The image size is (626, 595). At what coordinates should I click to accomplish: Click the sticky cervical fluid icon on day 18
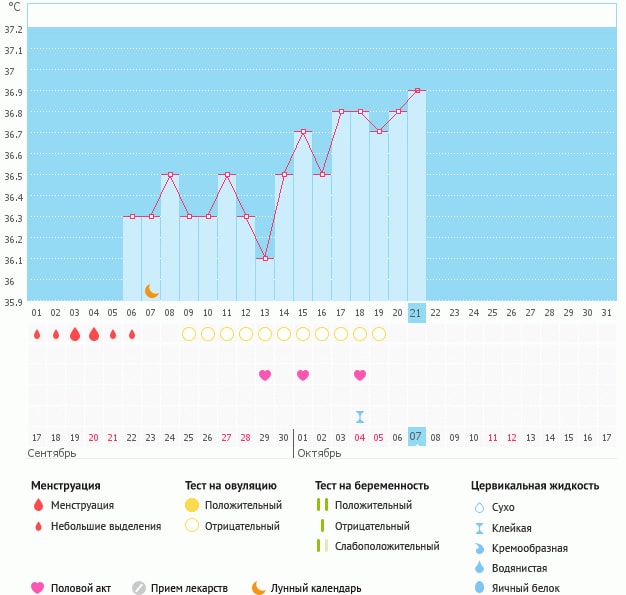360,416
